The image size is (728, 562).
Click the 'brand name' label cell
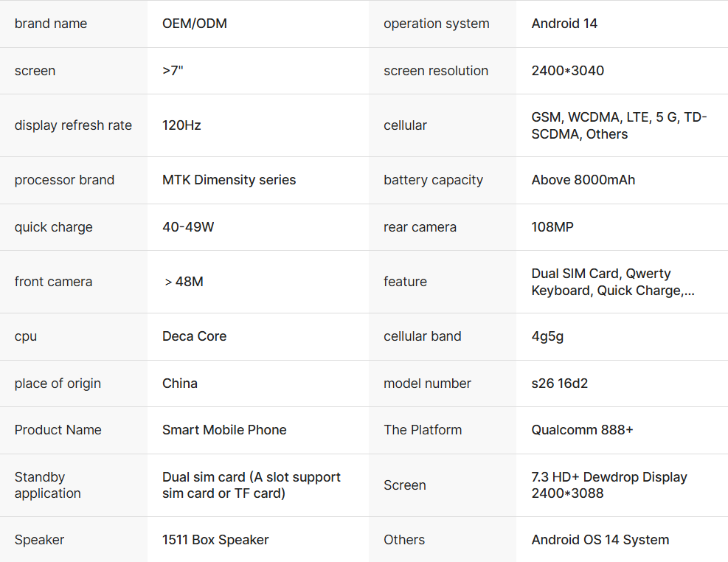pos(51,24)
